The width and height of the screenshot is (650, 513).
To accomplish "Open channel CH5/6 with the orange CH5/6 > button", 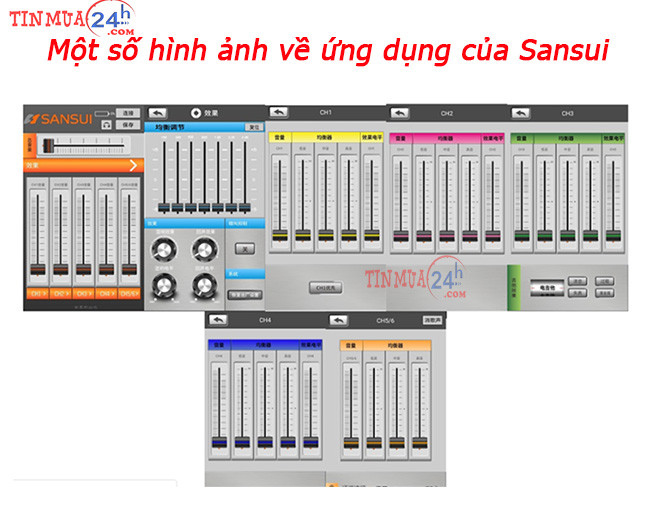I will pos(129,293).
